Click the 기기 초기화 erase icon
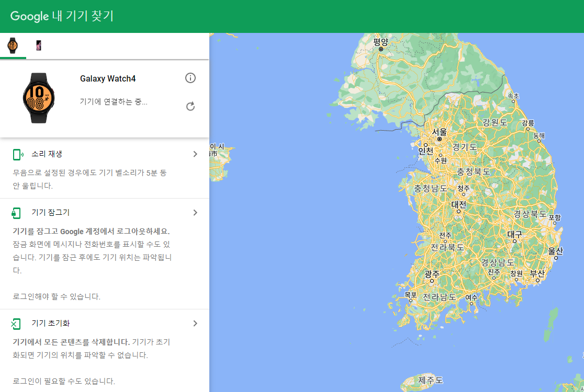Image resolution: width=584 pixels, height=392 pixels. [16, 324]
